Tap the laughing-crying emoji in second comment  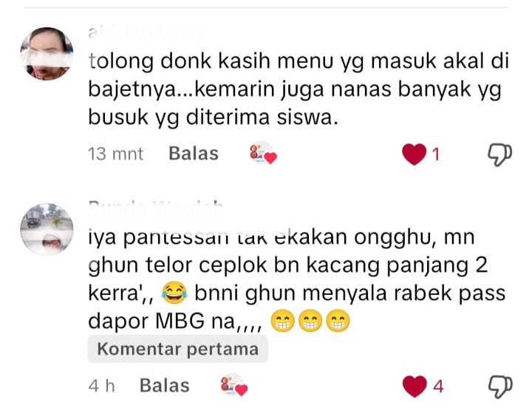coord(174,293)
